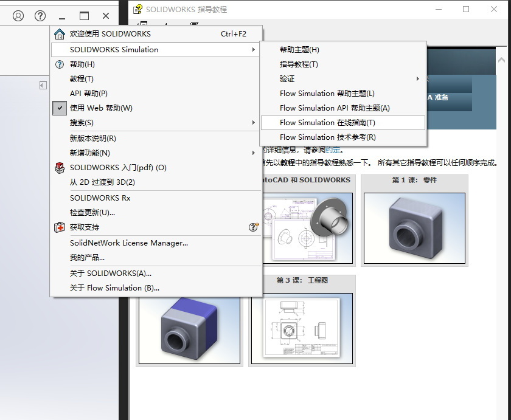
Task: Click the home icon beside 欢迎使用 SOLIDWORKS
Action: click(x=60, y=34)
